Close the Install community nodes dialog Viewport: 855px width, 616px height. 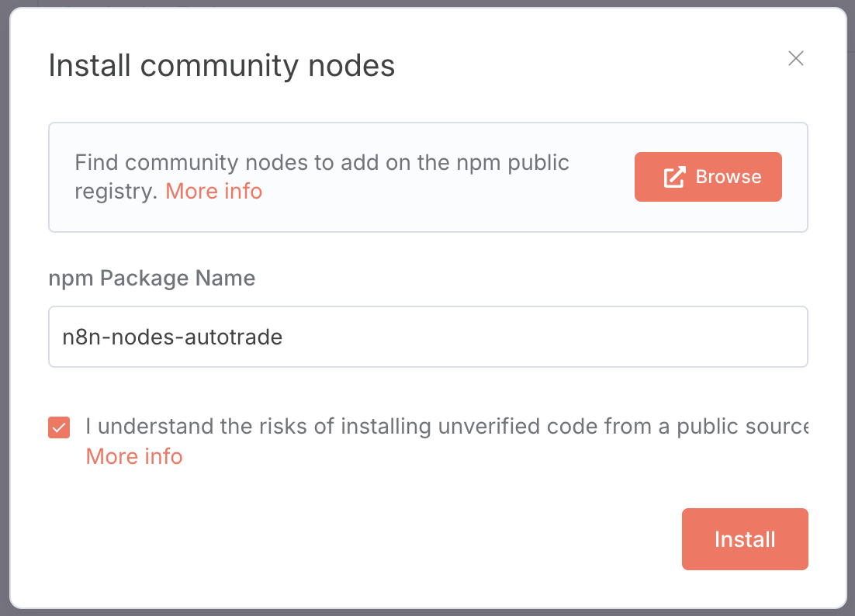click(x=795, y=58)
